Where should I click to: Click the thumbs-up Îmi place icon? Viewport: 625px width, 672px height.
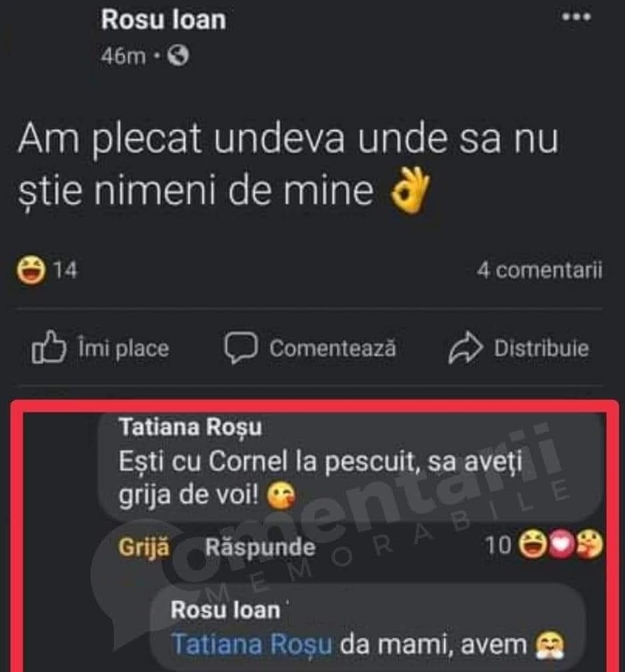coord(50,348)
